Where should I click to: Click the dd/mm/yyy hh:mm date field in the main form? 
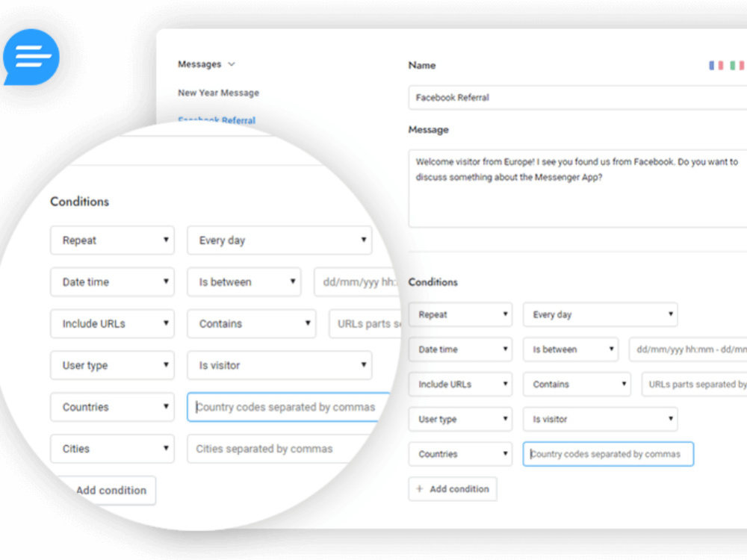tap(688, 349)
